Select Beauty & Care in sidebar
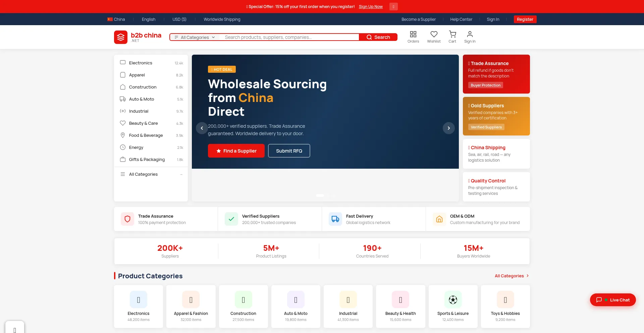Screen dimensions: 644x333 151,123
